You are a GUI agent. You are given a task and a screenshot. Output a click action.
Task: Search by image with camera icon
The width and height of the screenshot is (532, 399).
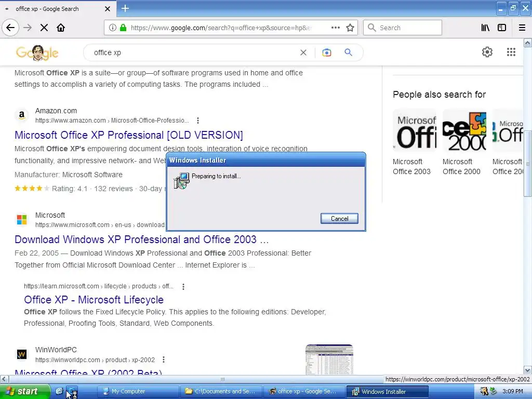[326, 52]
